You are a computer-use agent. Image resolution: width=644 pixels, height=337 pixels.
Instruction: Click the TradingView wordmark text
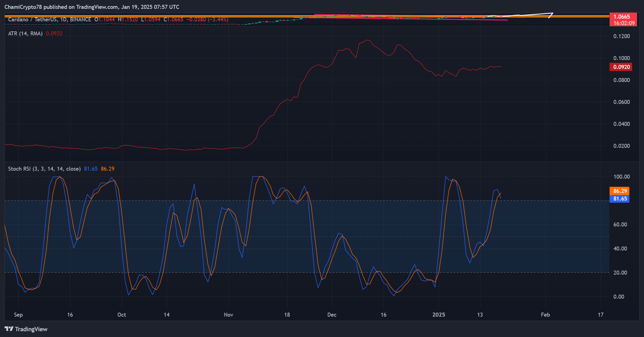pyautogui.click(x=31, y=329)
